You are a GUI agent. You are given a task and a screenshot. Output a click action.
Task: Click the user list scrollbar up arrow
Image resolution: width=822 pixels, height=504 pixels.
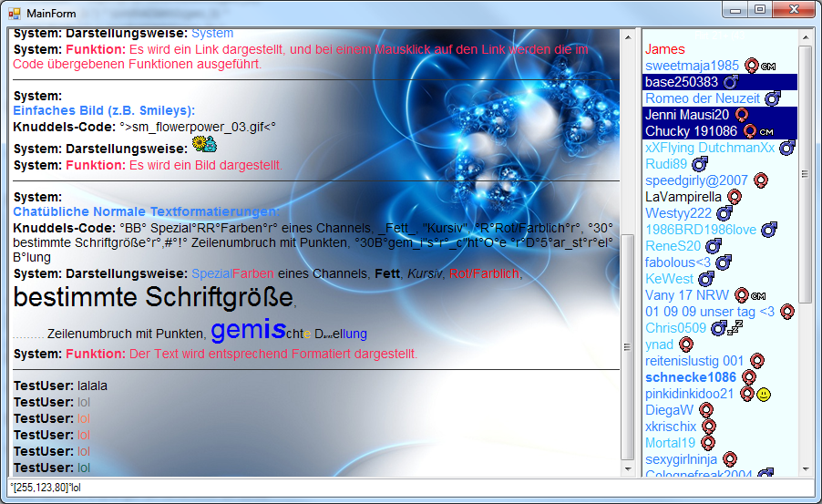pos(805,36)
